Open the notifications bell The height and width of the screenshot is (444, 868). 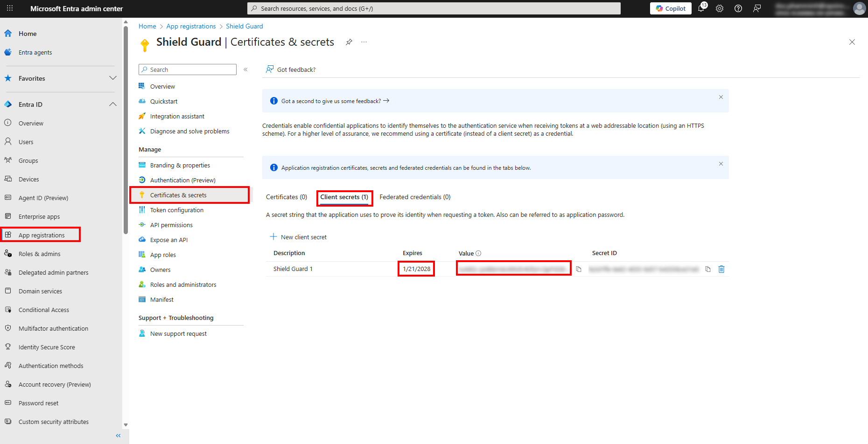point(701,8)
